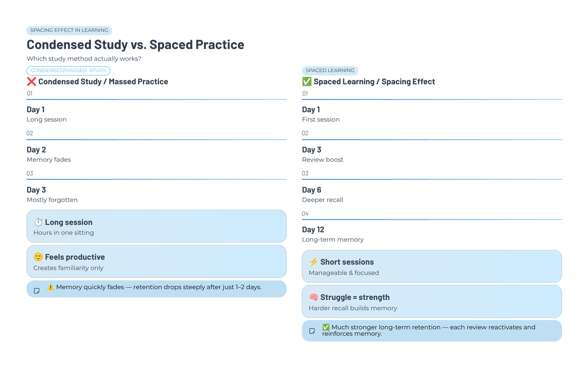Select the main title Condensed Study vs. Spaced Practice
Screen dimensions: 588x370
click(x=135, y=45)
